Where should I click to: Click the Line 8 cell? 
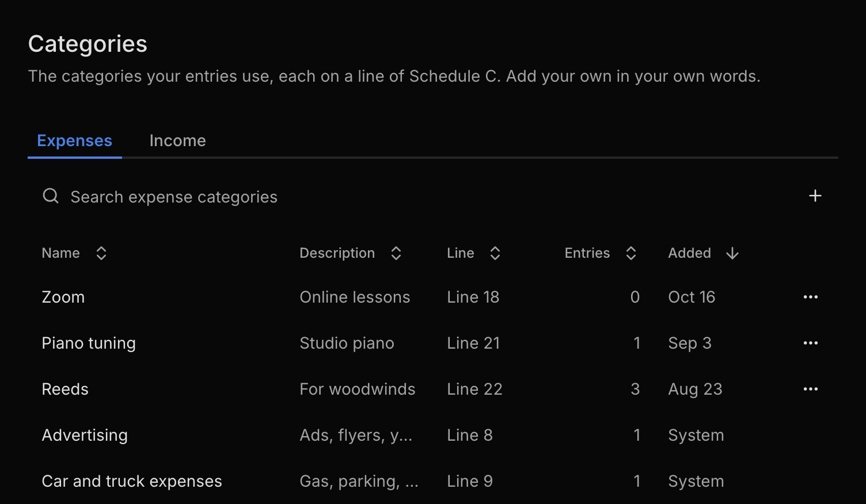[470, 435]
